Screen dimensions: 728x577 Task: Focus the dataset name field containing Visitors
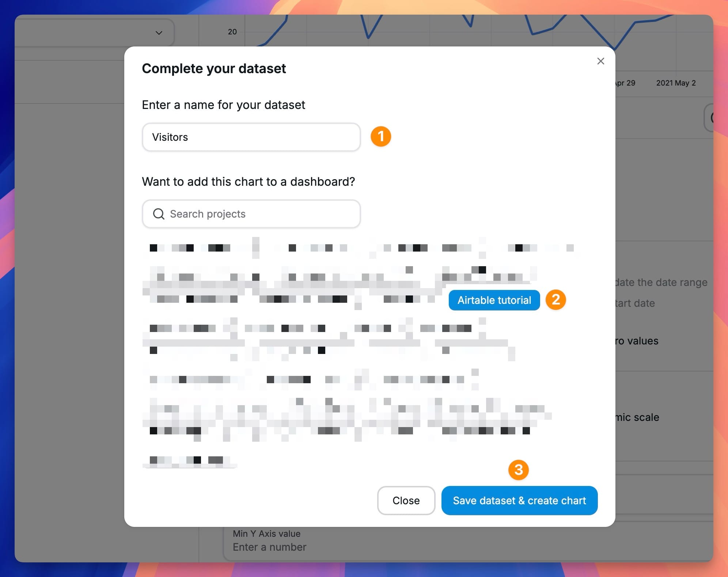click(x=251, y=137)
